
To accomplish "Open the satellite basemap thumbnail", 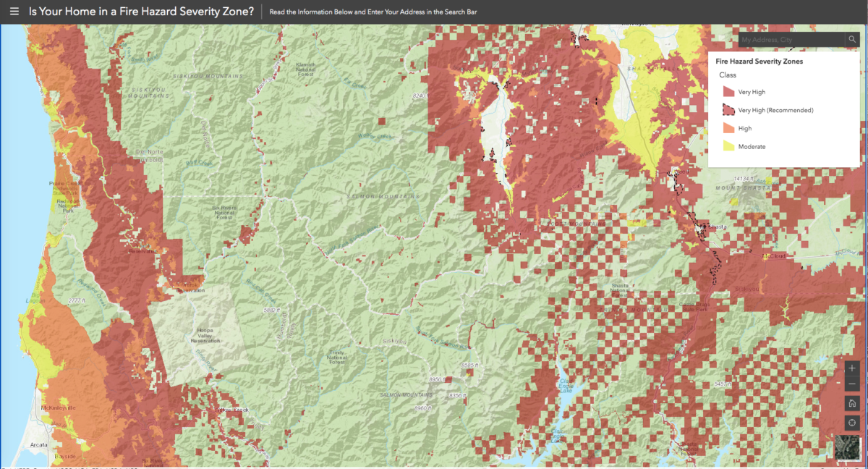I will click(x=846, y=447).
